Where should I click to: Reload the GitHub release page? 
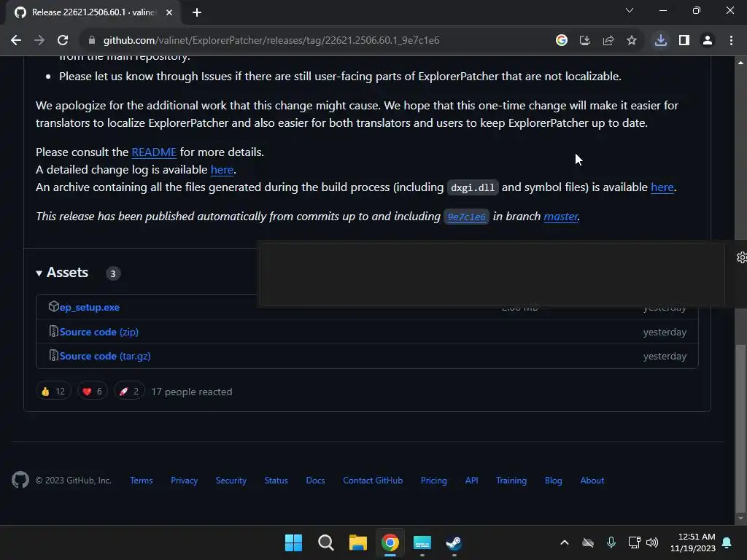pos(63,41)
